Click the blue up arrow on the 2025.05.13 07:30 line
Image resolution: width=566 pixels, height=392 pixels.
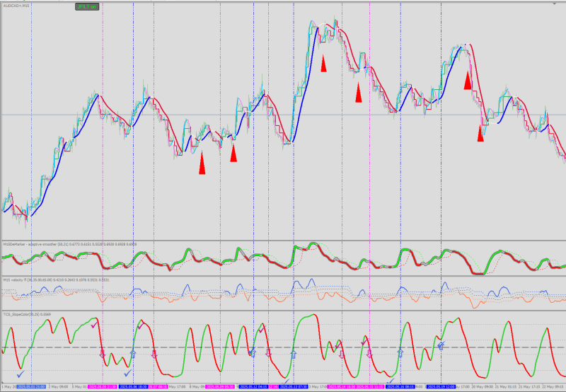coord(294,354)
